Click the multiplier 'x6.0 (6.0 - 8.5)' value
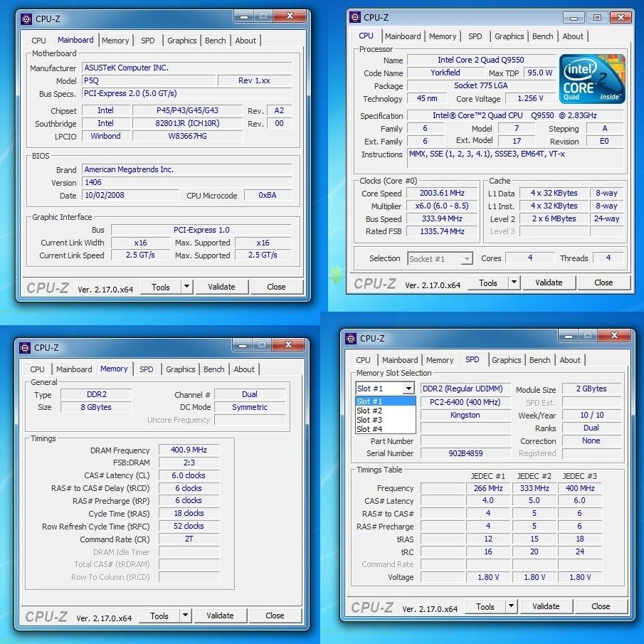The image size is (644, 644). 442,206
